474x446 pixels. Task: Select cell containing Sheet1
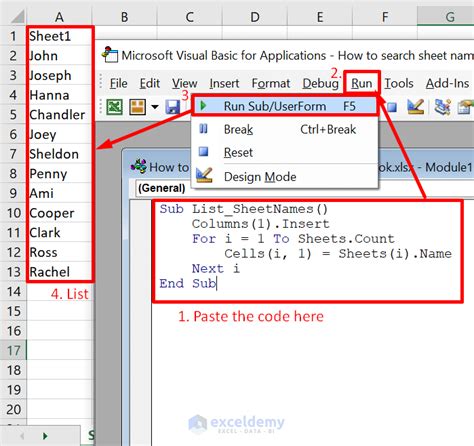tap(59, 36)
